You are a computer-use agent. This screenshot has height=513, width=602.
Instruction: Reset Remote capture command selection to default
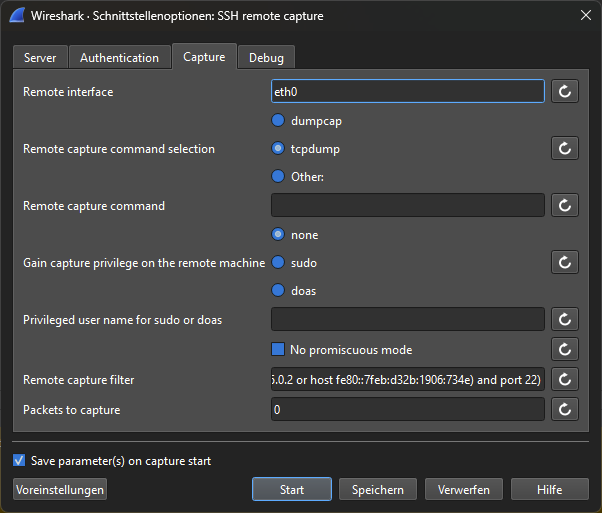[565, 149]
